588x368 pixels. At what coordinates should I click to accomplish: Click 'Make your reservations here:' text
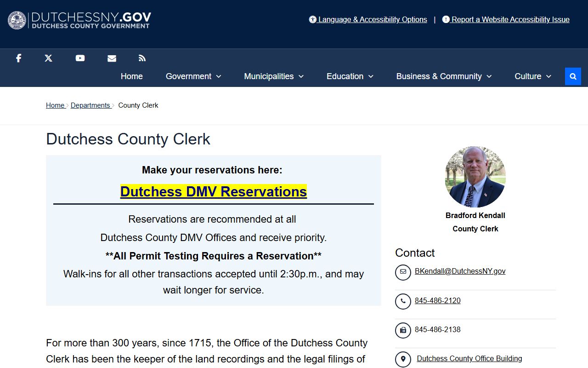tap(212, 170)
